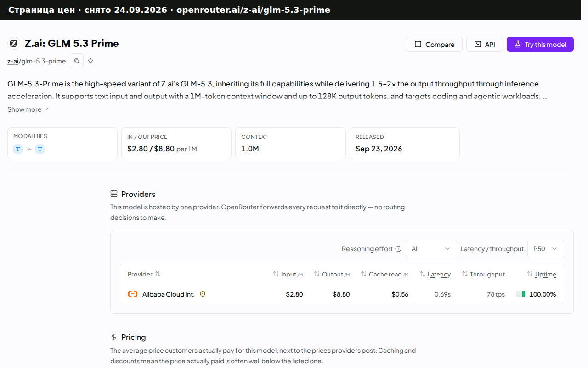Click Try this model

pyautogui.click(x=540, y=44)
